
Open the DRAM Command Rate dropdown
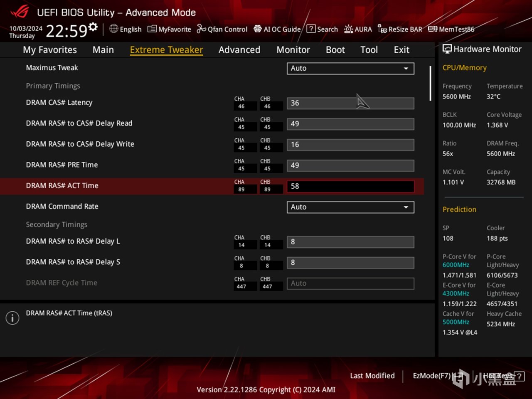click(x=350, y=207)
